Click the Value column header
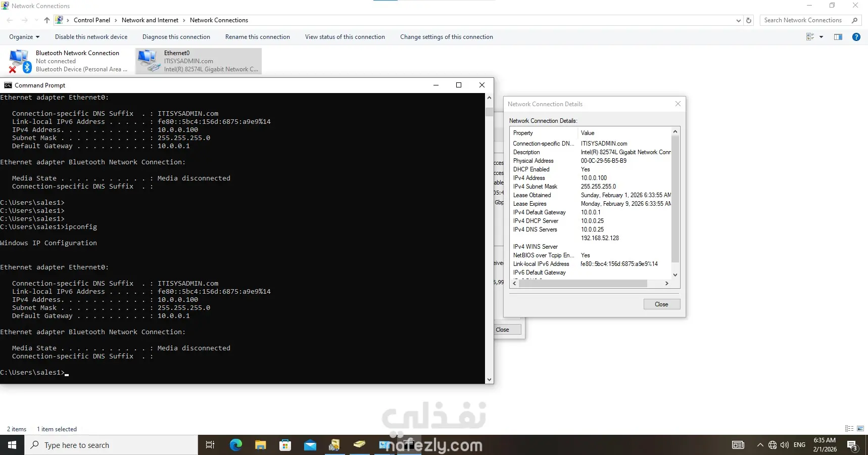 coord(624,133)
